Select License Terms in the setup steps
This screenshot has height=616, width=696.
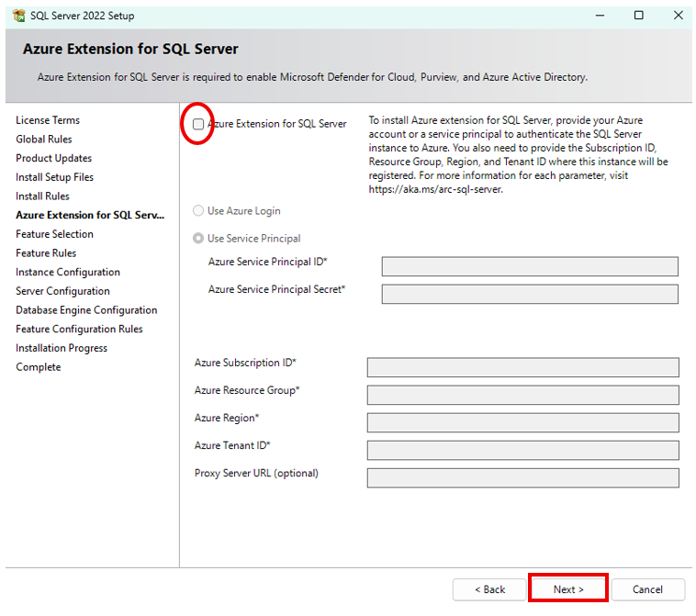[x=48, y=120]
